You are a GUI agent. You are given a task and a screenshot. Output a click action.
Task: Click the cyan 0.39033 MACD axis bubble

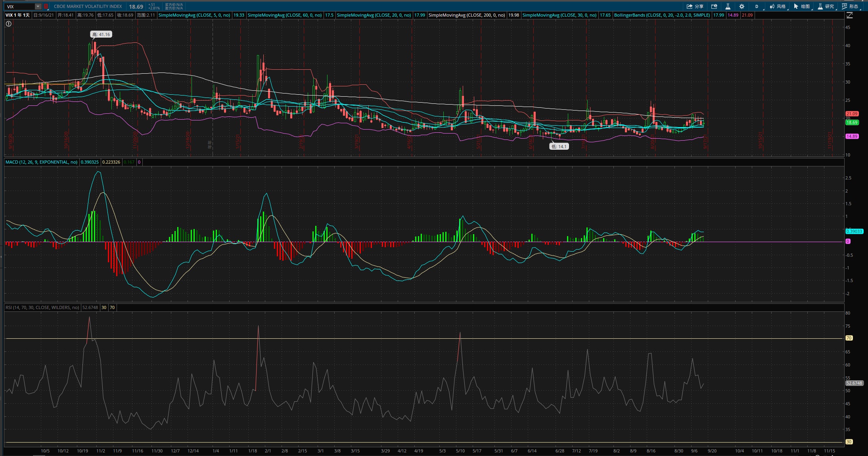click(x=854, y=231)
